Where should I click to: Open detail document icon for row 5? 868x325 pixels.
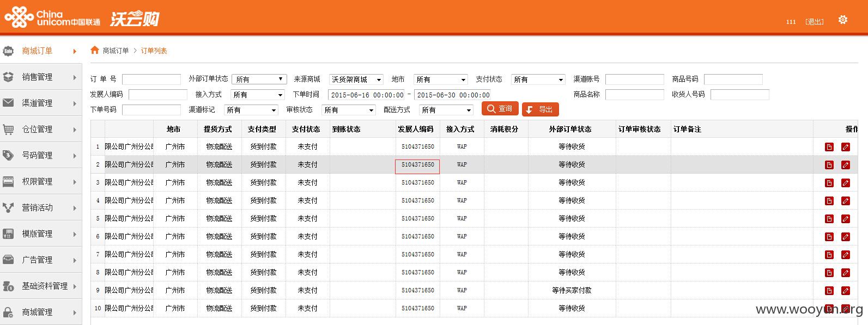tap(829, 219)
